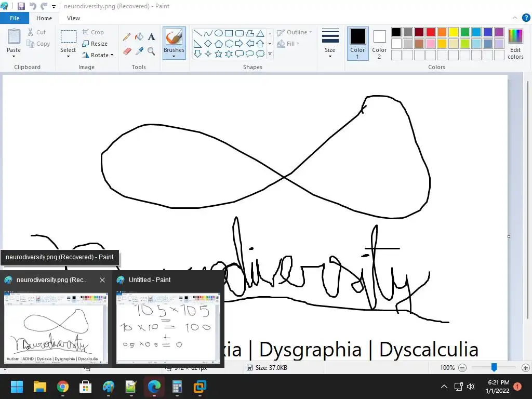Collapse the ribbon with the chevron
Image resolution: width=532 pixels, height=399 pixels.
[x=515, y=18]
